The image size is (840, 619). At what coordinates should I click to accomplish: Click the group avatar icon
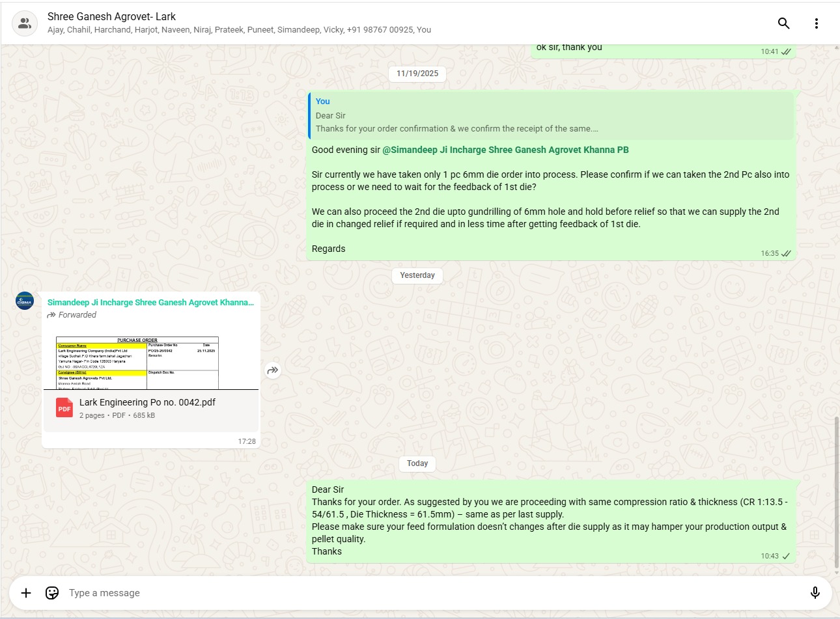tap(25, 23)
